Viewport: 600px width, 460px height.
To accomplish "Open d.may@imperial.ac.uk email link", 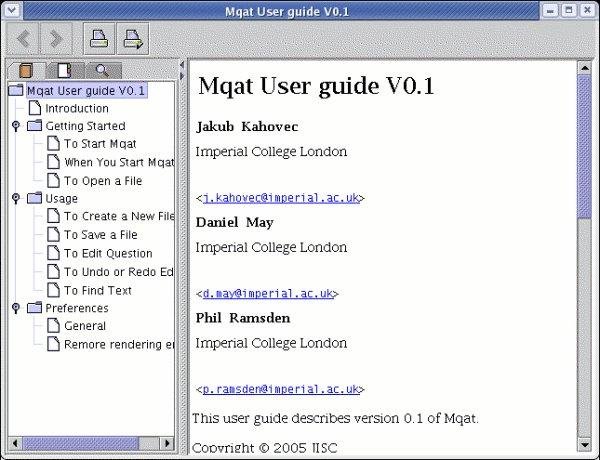I will point(268,294).
